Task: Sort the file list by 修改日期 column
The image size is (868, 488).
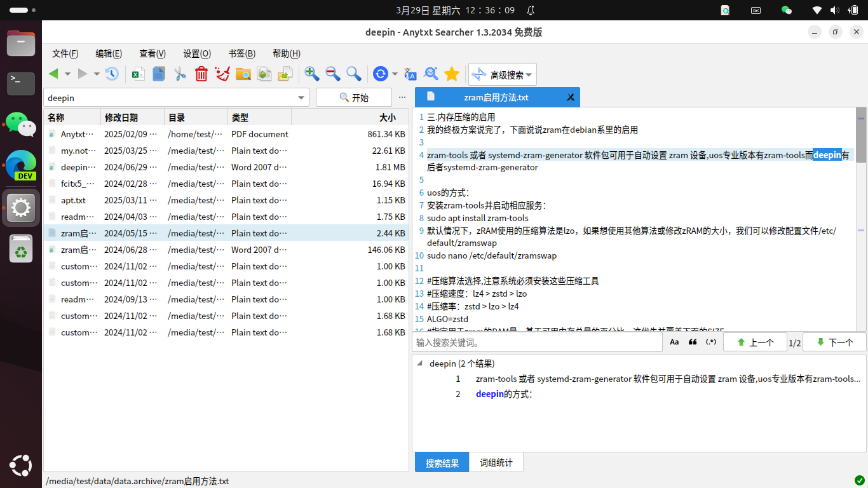Action: click(x=132, y=118)
